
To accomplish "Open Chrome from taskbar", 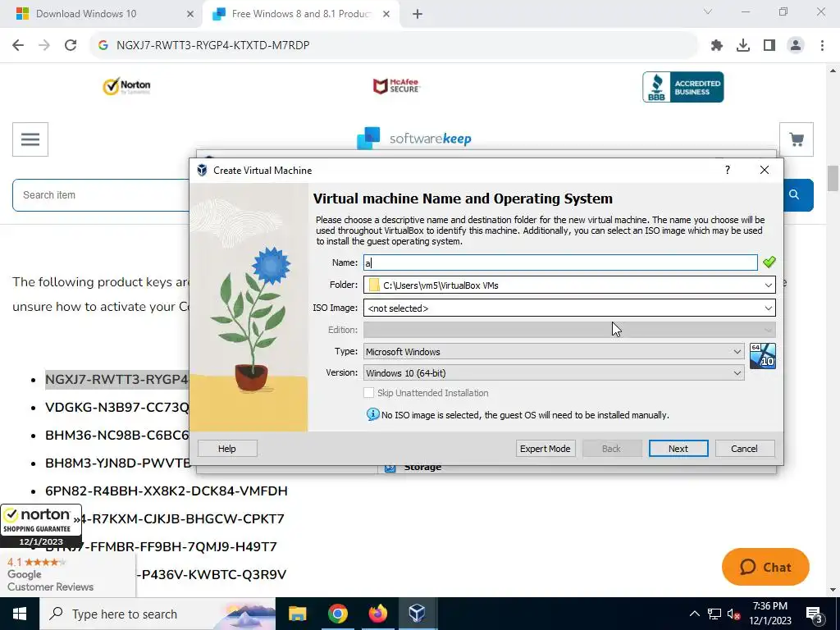I will [337, 614].
